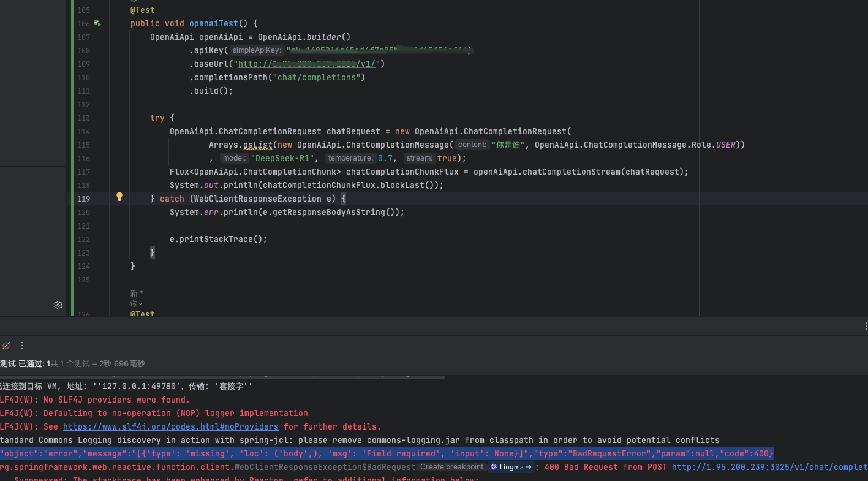The image size is (868, 481).
Task: Click the line number 117 in the gutter
Action: click(83, 172)
